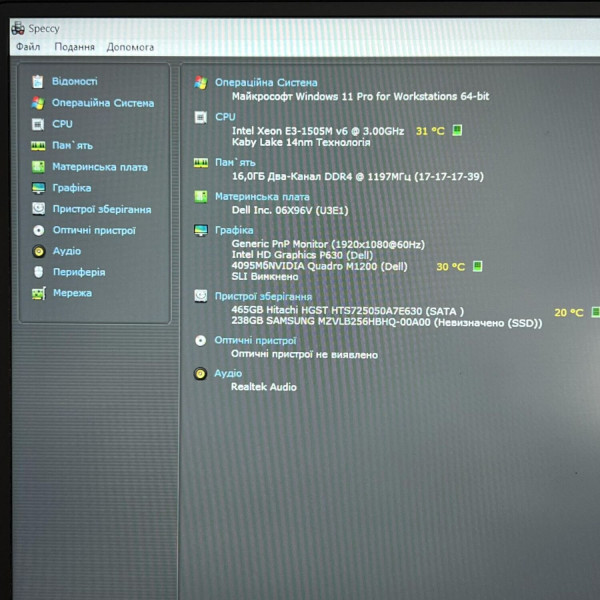The height and width of the screenshot is (600, 600).
Task: Select Пам`ять in the sidebar
Action: [72, 145]
